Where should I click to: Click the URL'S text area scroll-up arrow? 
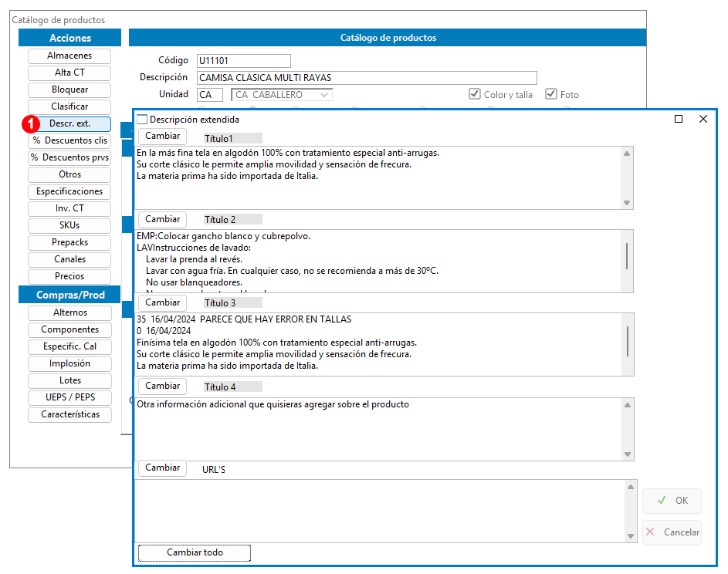(x=631, y=487)
